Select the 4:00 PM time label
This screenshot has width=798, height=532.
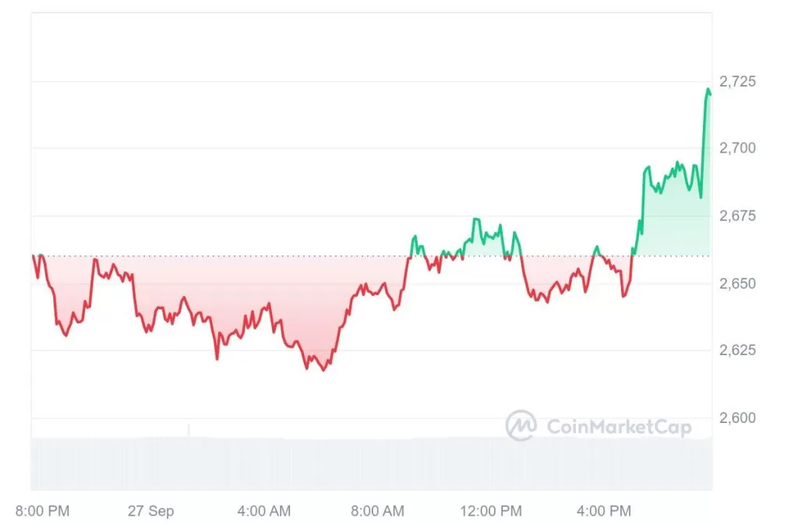coord(604,512)
